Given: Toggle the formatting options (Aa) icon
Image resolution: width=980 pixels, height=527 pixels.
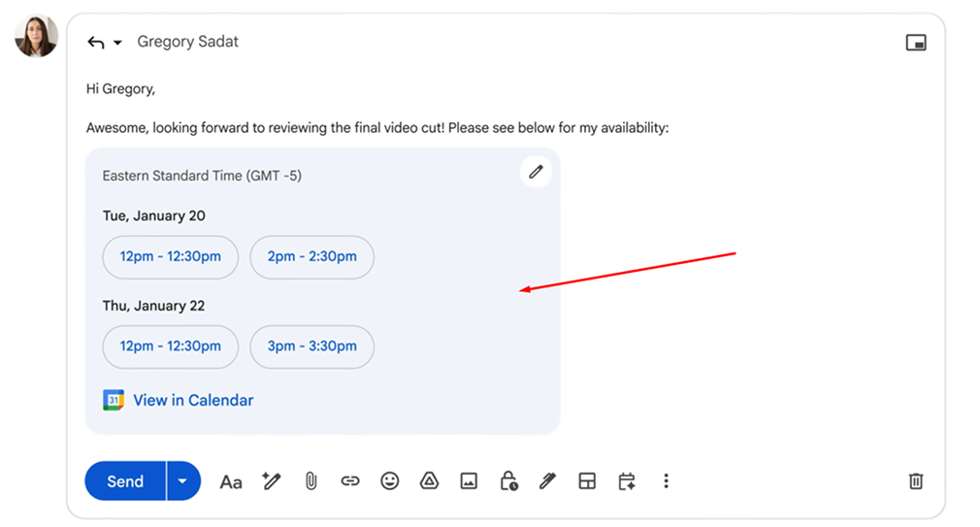Looking at the screenshot, I should point(231,481).
